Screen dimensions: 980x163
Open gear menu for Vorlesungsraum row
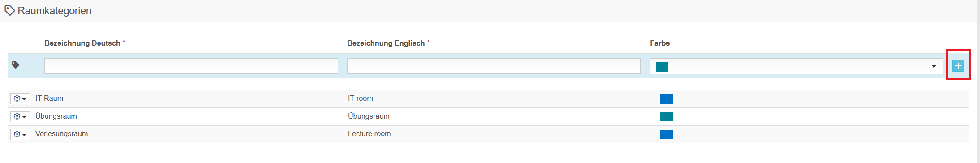tap(20, 134)
